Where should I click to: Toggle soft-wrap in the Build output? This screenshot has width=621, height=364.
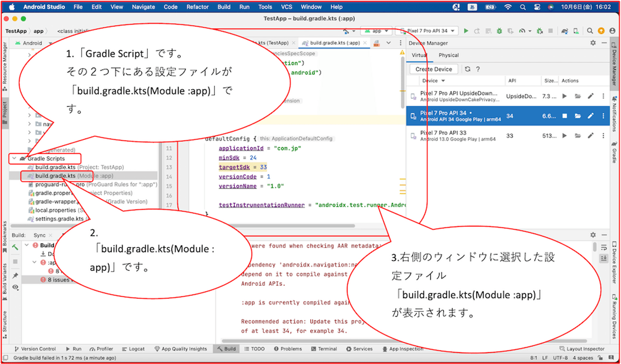point(603,248)
